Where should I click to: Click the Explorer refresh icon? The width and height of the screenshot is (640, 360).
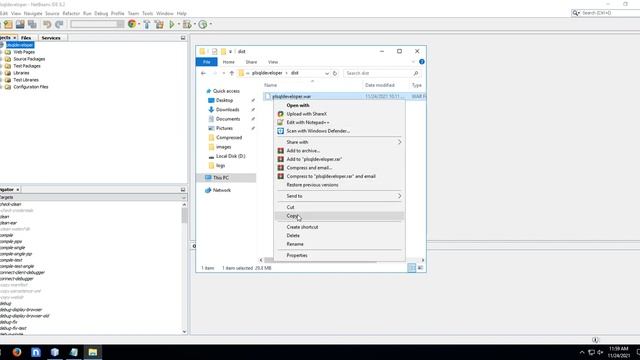(335, 73)
